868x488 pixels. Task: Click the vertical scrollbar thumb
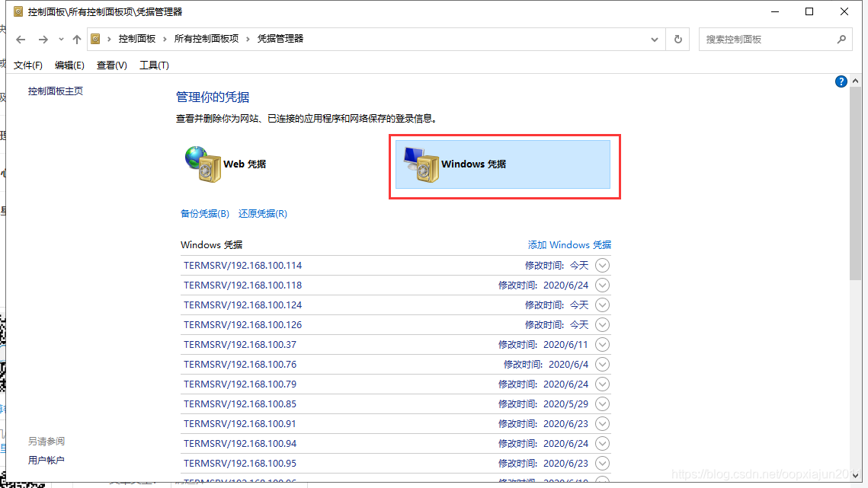coord(855,183)
